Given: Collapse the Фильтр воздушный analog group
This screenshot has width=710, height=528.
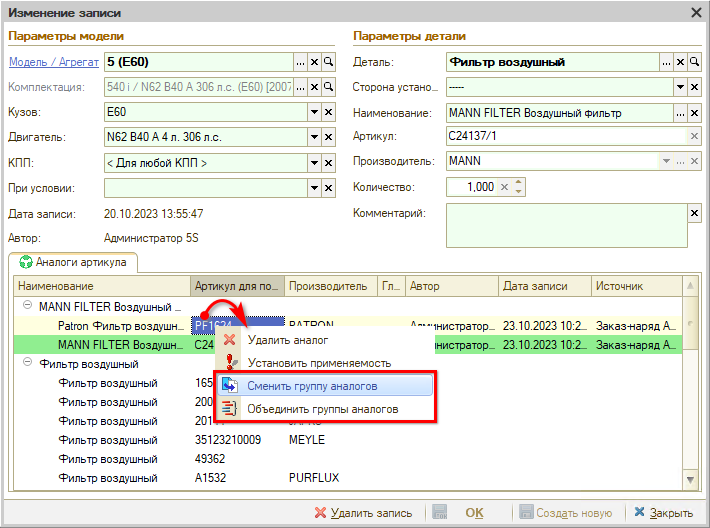Looking at the screenshot, I should pyautogui.click(x=28, y=362).
